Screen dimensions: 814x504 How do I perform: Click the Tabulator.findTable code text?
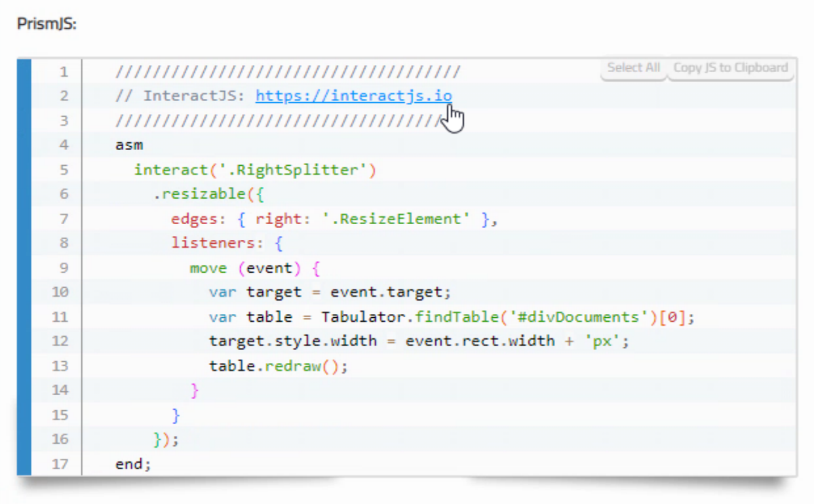(410, 317)
